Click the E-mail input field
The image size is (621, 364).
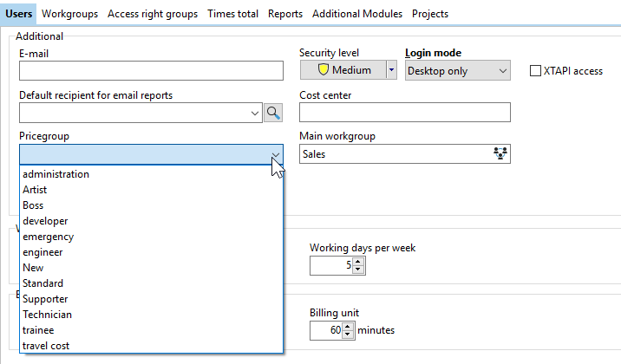pyautogui.click(x=152, y=70)
